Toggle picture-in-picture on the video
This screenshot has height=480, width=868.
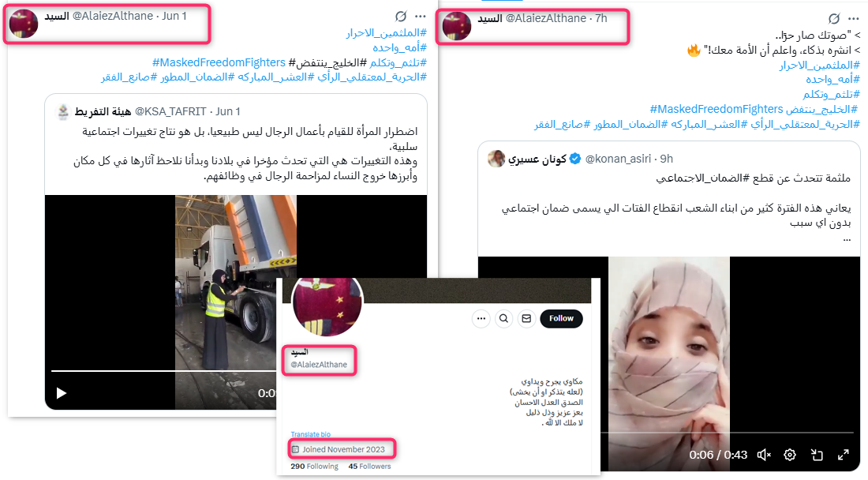click(817, 455)
